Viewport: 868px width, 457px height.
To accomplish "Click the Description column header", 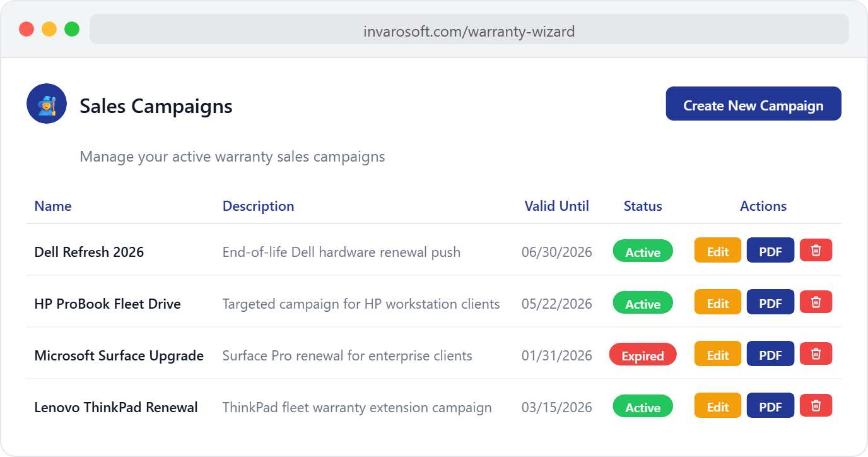I will [259, 206].
